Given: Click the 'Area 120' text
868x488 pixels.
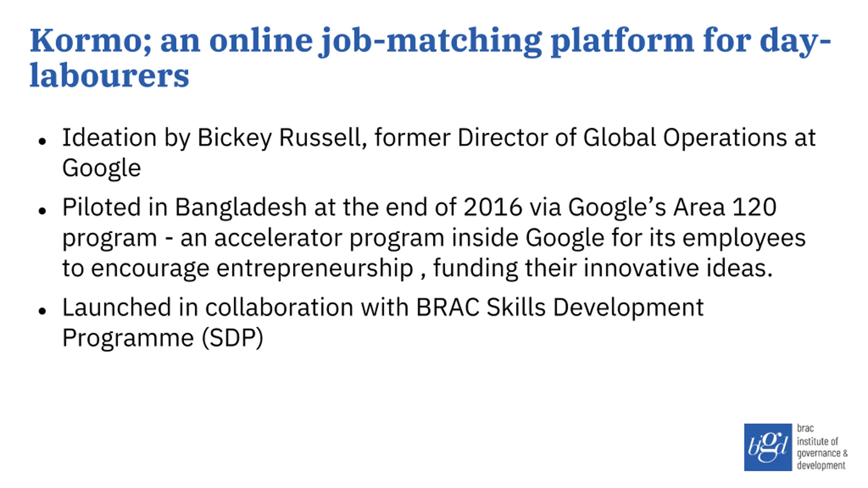Looking at the screenshot, I should tap(725, 207).
